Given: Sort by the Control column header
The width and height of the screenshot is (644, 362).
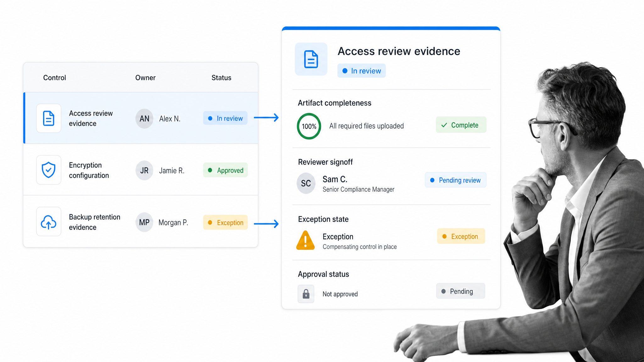Looking at the screenshot, I should (54, 78).
